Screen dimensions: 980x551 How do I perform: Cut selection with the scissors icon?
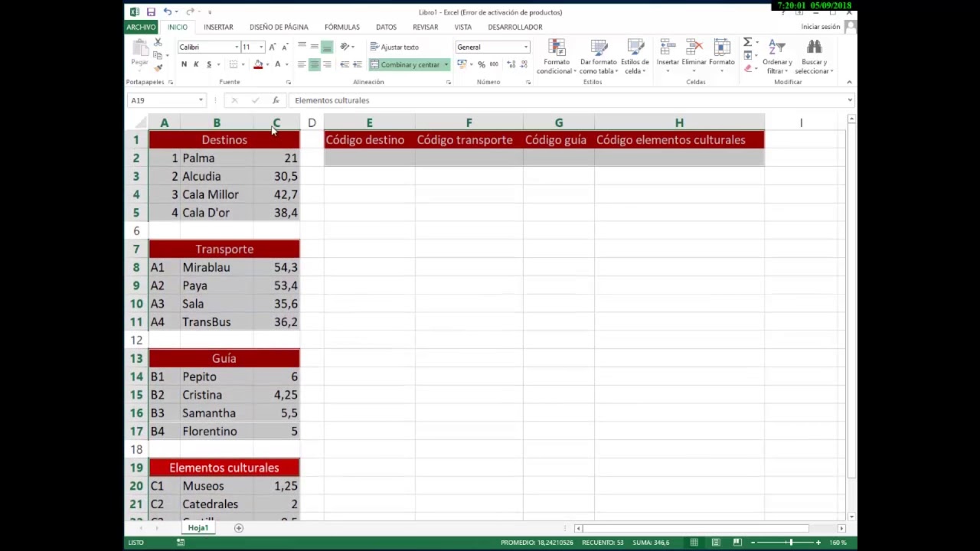click(158, 42)
